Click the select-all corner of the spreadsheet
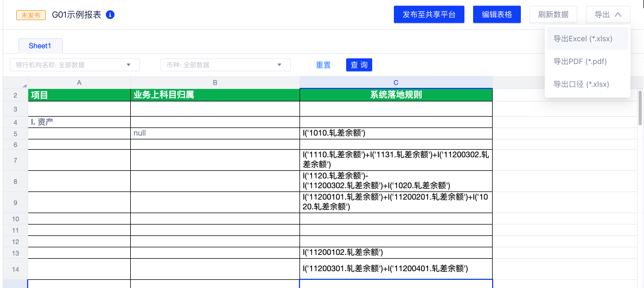This screenshot has height=288, width=644. (x=16, y=82)
